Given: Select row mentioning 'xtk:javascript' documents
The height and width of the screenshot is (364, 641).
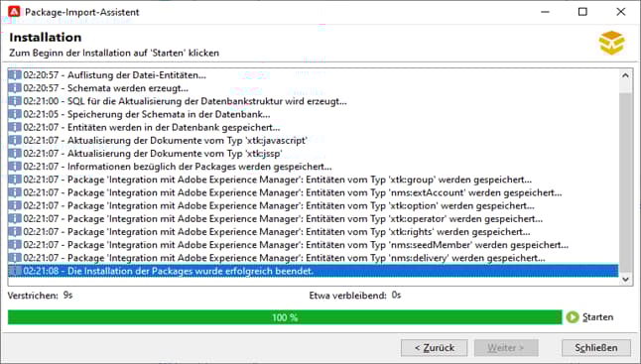Looking at the screenshot, I should pos(314,141).
